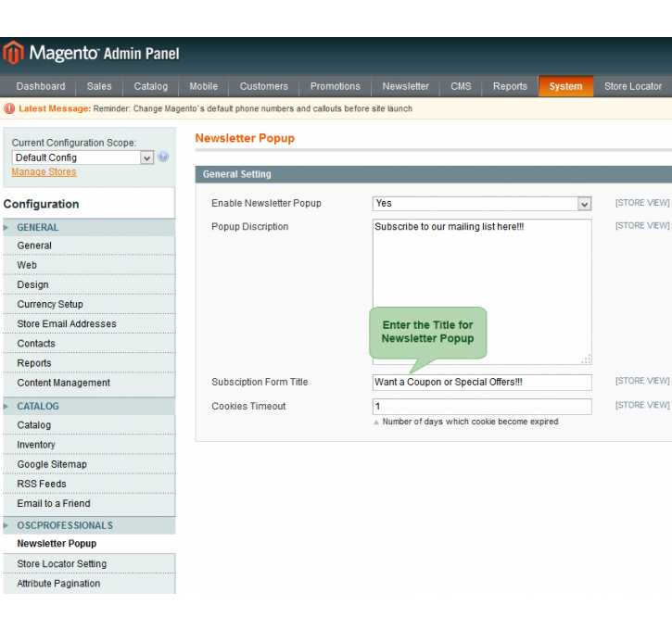The width and height of the screenshot is (672, 630).
Task: Select Catalog under CATALOG section
Action: 89,425
